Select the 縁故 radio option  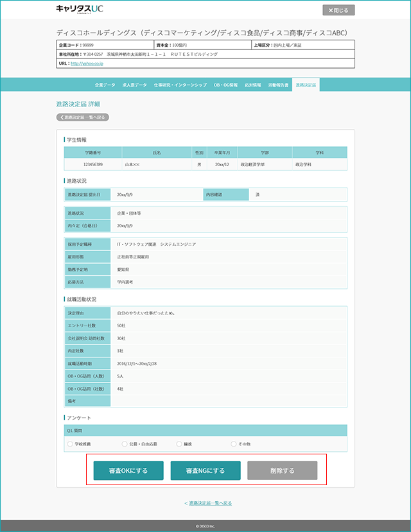[x=179, y=444]
